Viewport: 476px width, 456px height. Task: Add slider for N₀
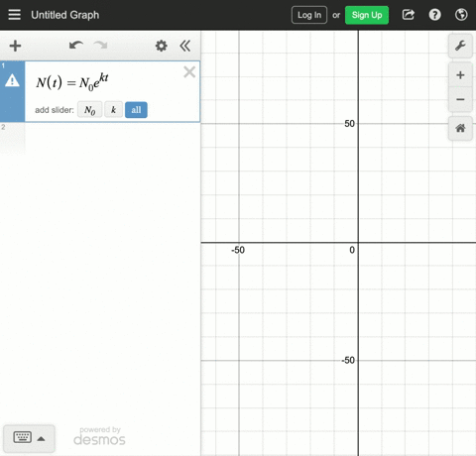[89, 110]
